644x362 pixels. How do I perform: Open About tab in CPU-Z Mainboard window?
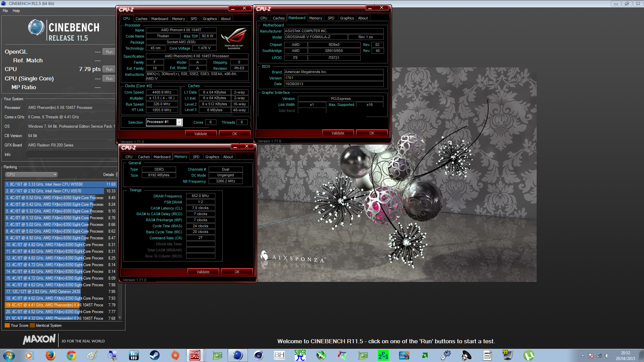coord(363,18)
